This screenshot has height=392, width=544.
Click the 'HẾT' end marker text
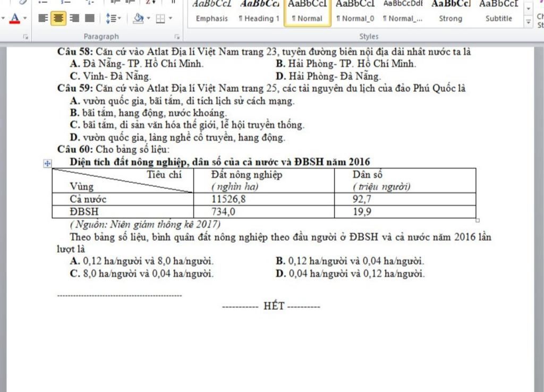click(x=274, y=305)
